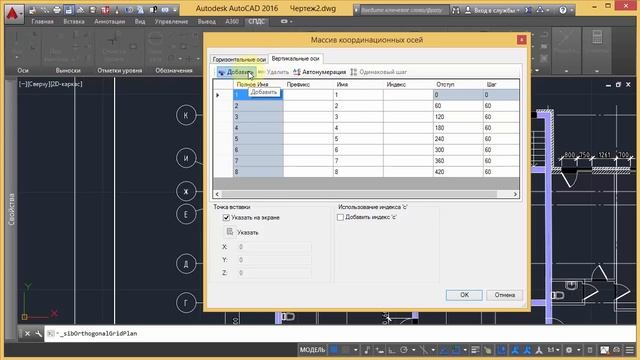640x360 pixels.
Task: Click the viewport controls label [-][Сверху][2D-каркас]
Action: [51, 84]
